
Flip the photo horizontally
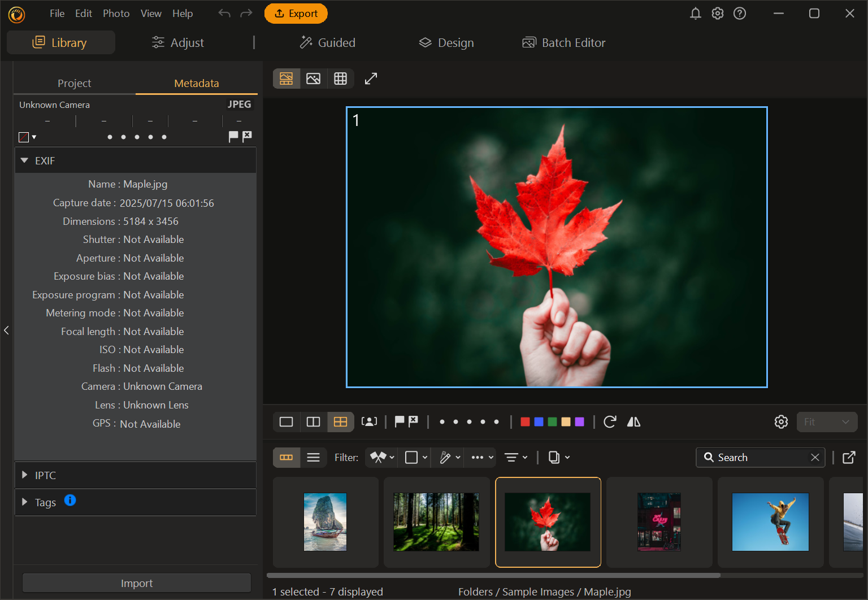(x=633, y=422)
